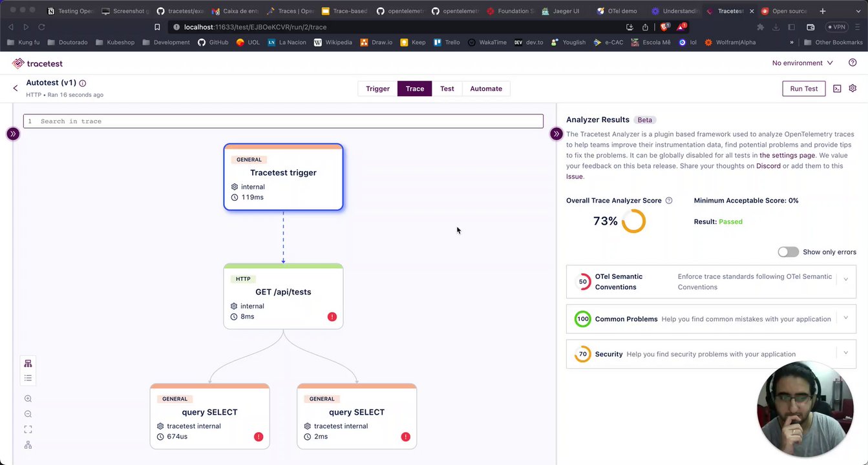The height and width of the screenshot is (465, 868).
Task: Click the Search in trace field
Action: pyautogui.click(x=283, y=121)
